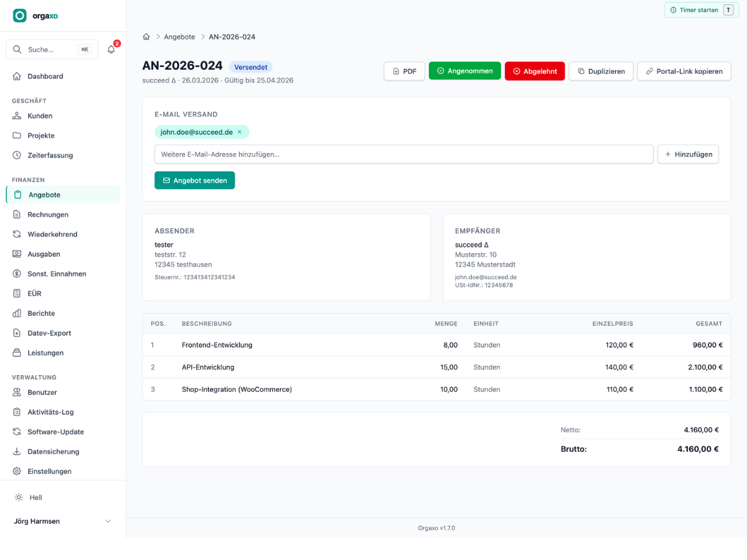The image size is (747, 560).
Task: Mark the offer as Abgelehnt
Action: [535, 71]
